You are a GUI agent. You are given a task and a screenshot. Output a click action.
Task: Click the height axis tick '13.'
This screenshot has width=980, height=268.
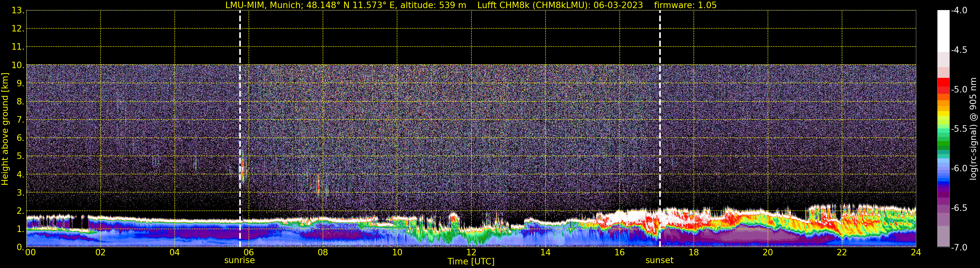[18, 11]
